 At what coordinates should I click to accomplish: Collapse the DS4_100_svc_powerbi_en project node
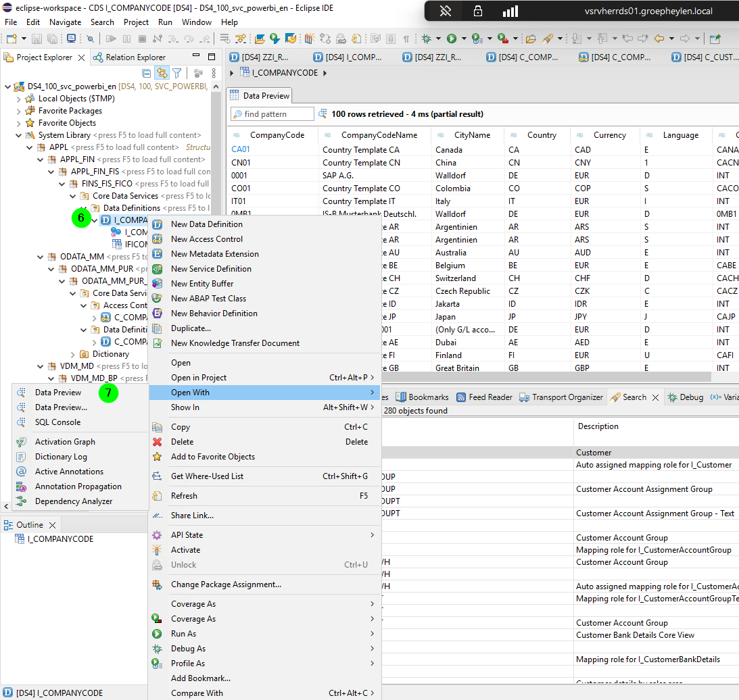tap(7, 86)
